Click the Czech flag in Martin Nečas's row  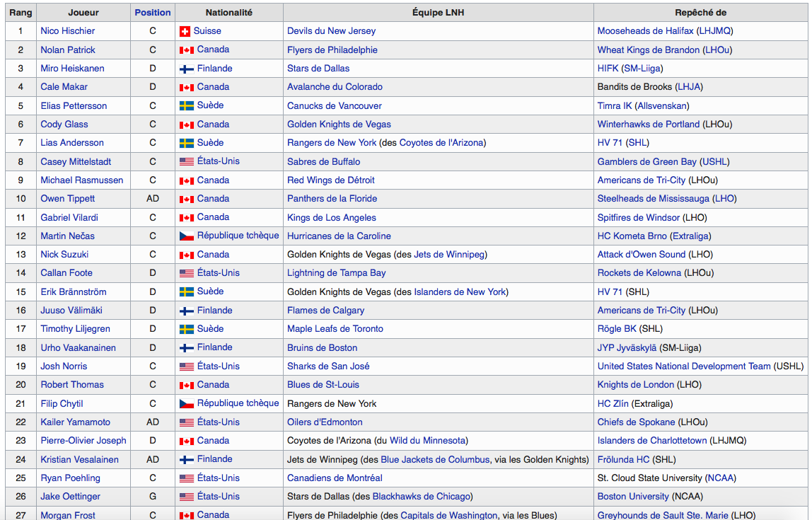click(x=187, y=236)
